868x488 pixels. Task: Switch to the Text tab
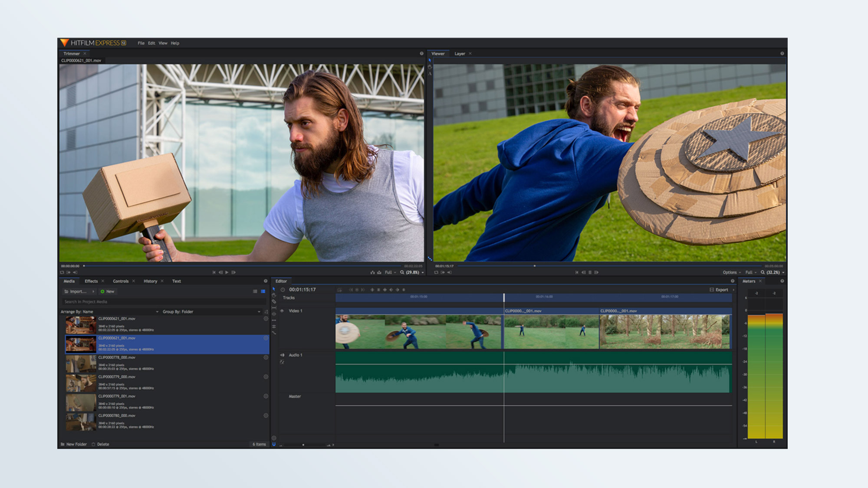[177, 281]
